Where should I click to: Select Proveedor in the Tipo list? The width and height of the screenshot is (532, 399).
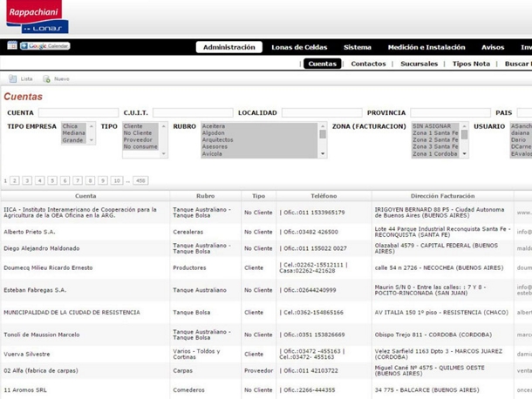pyautogui.click(x=138, y=140)
